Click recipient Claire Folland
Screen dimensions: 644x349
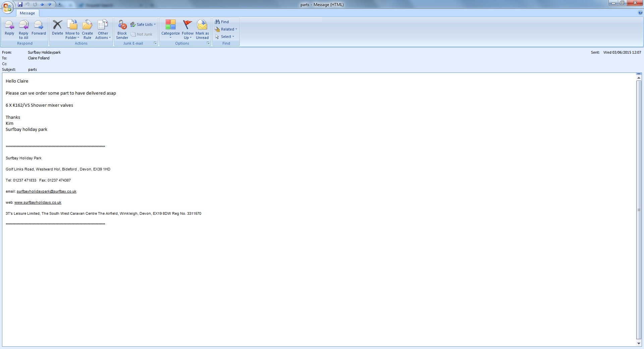(39, 58)
